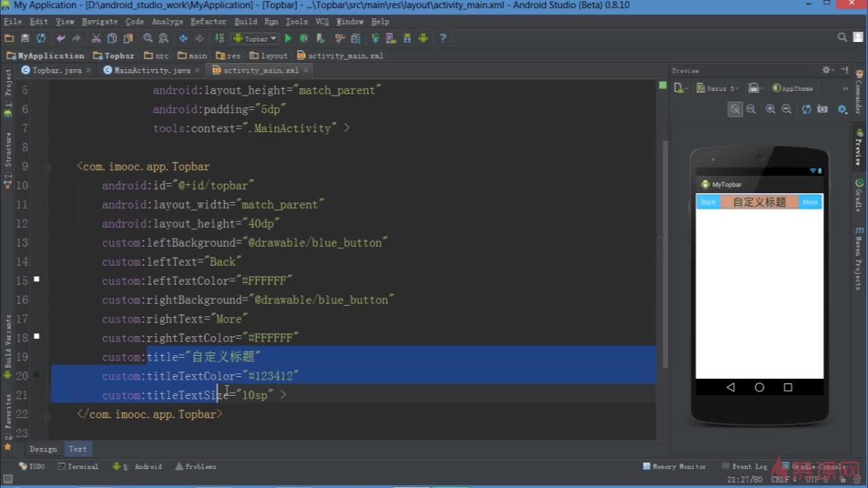Open the VCS menu
This screenshot has height=488, width=868.
point(322,22)
